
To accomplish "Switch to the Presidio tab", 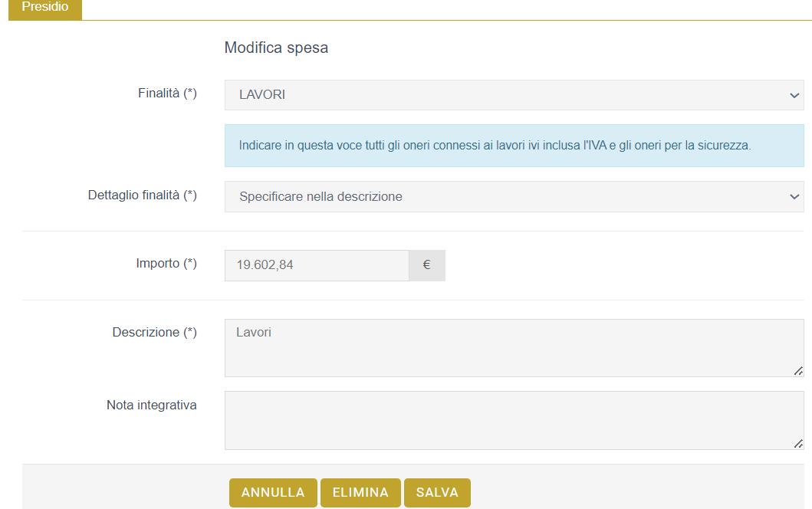I will (x=45, y=8).
